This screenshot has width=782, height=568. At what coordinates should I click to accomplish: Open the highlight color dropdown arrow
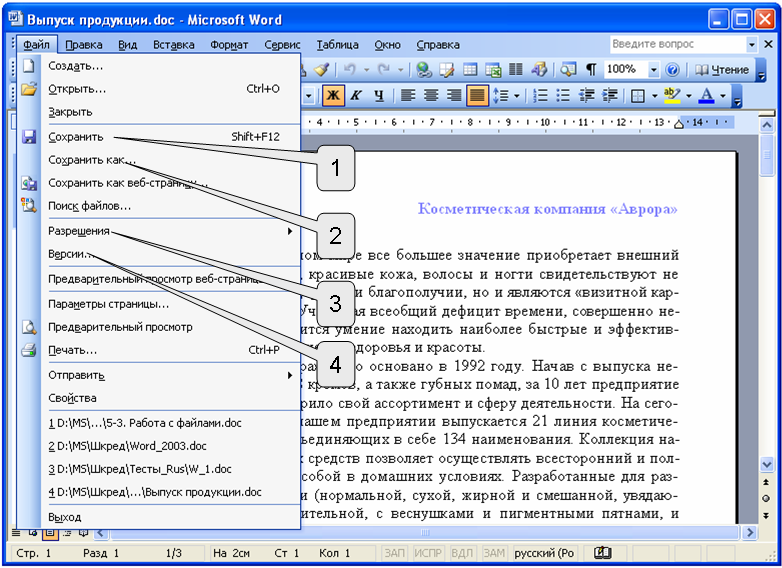(x=689, y=95)
